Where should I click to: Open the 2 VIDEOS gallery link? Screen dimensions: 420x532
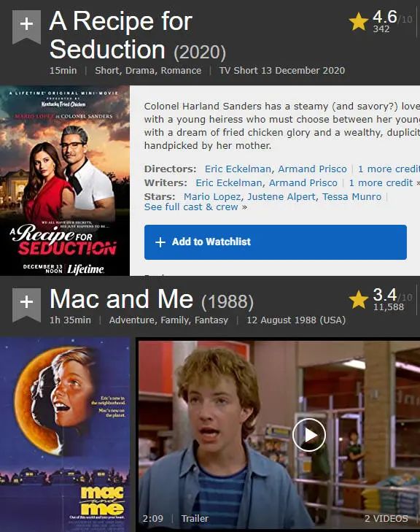point(386,518)
